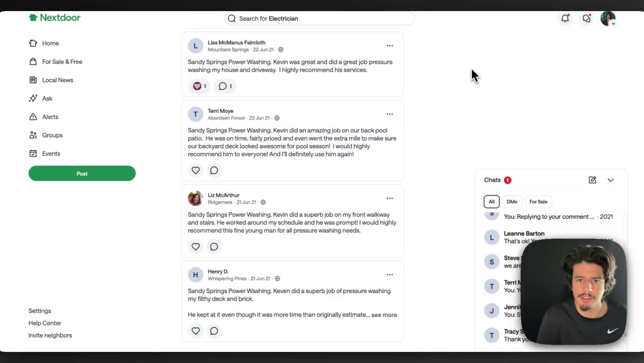The height and width of the screenshot is (363, 644).
Task: Click globe visibility icon on Liz's post
Action: point(263,202)
